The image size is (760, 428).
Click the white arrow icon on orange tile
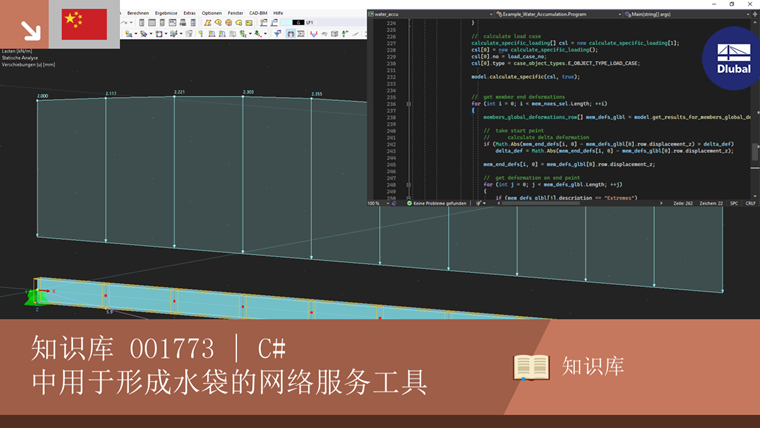point(31,30)
